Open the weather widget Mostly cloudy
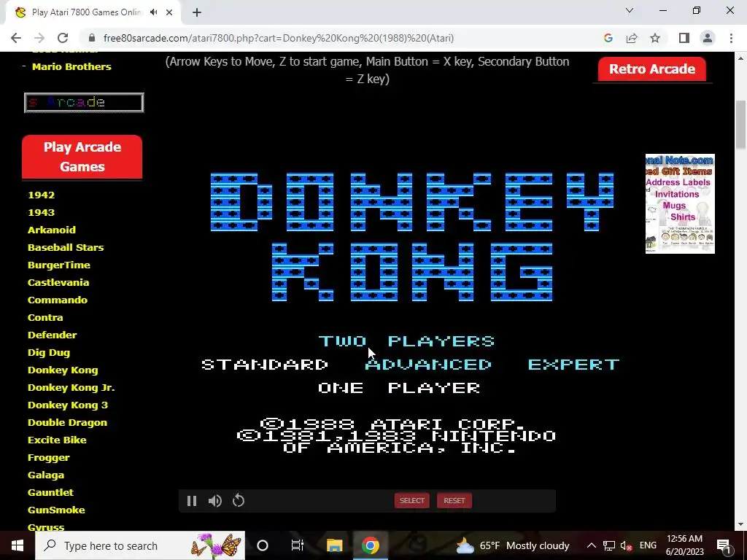This screenshot has height=560, width=747. pyautogui.click(x=513, y=545)
